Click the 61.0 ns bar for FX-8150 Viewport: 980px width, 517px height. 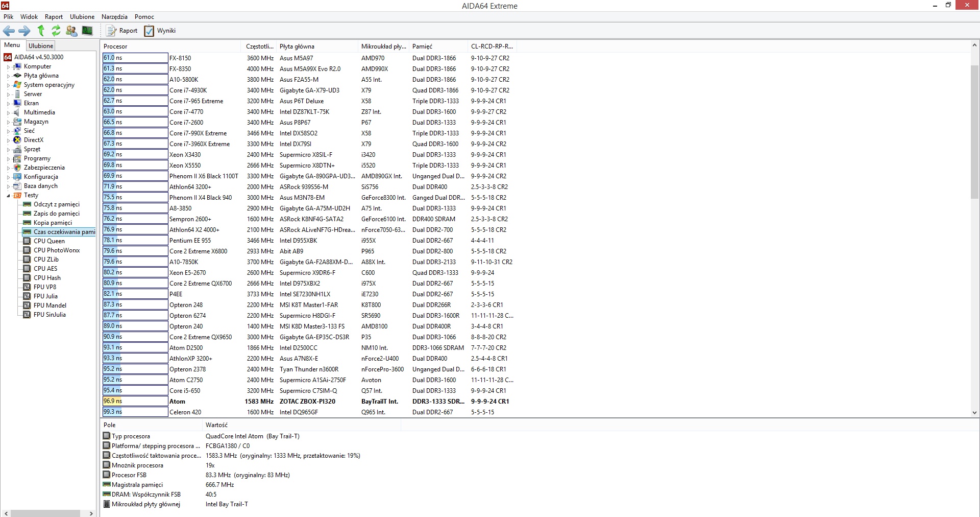pos(135,58)
